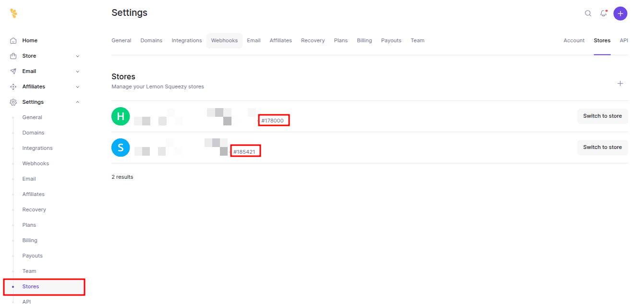Click the blue S store avatar

tap(121, 148)
